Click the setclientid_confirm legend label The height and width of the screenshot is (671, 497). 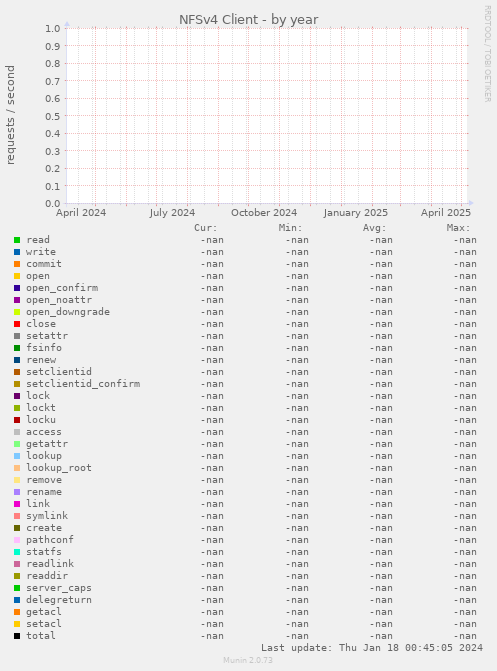click(83, 384)
